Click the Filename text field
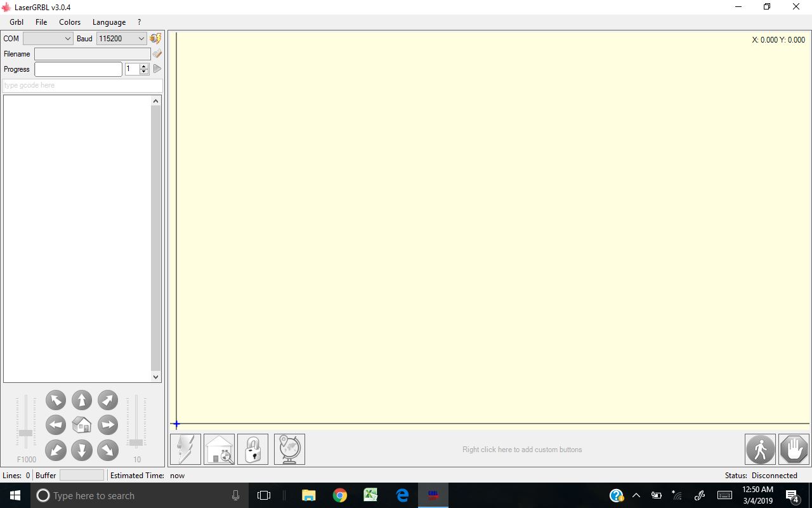812x508 pixels. (93, 54)
